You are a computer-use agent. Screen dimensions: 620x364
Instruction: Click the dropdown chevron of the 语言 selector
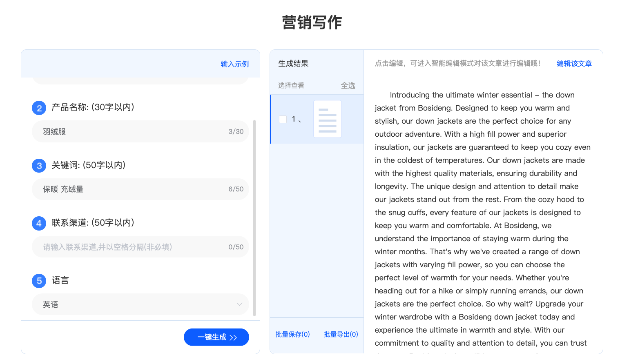[240, 304]
